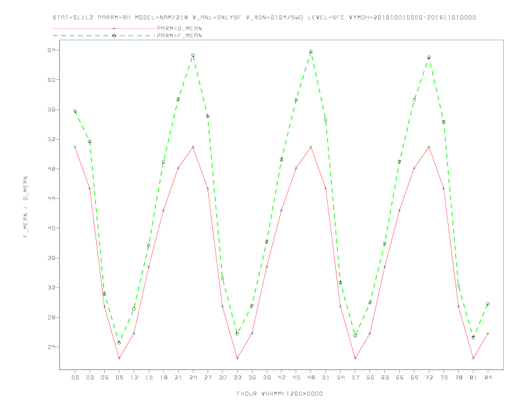Click the y-axis tick label 36
The width and height of the screenshot is (532, 411).
click(x=51, y=258)
